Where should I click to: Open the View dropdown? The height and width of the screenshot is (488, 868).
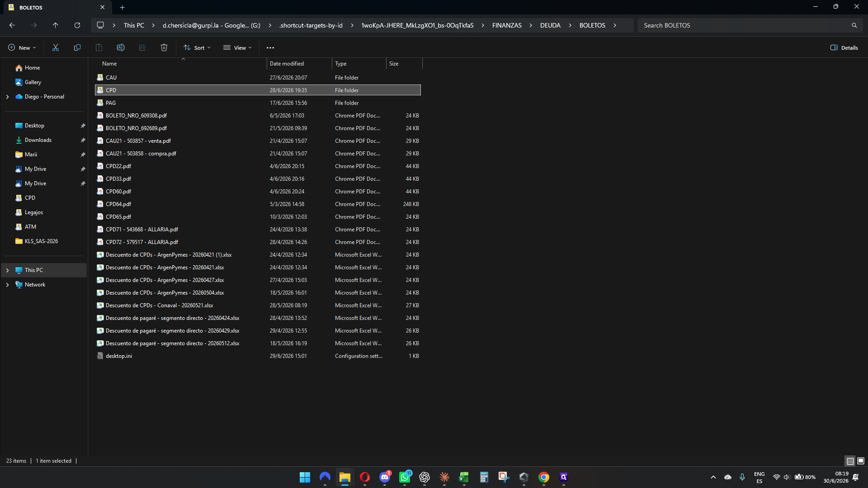click(x=237, y=47)
